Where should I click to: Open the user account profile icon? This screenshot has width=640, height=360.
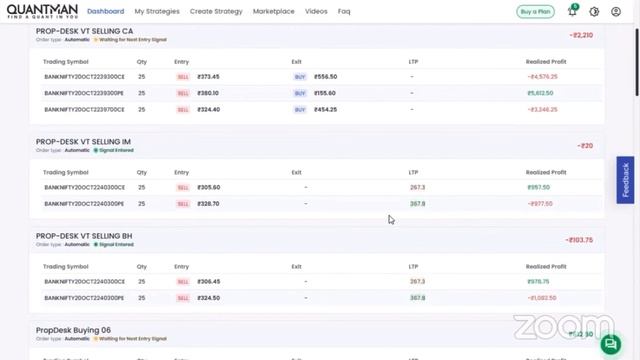(x=616, y=11)
